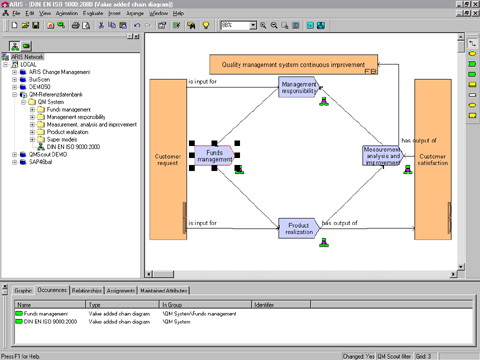Image resolution: width=480 pixels, height=360 pixels.
Task: Switch to the Assignments tab
Action: (x=121, y=291)
